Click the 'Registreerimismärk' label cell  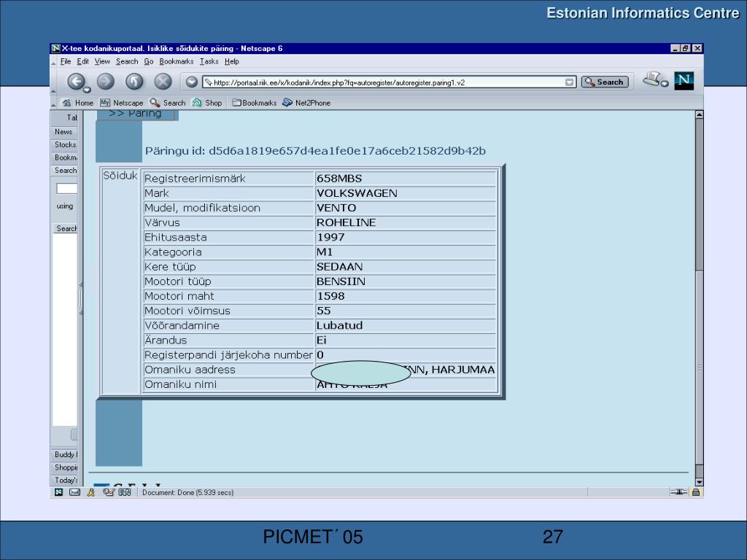tap(228, 179)
